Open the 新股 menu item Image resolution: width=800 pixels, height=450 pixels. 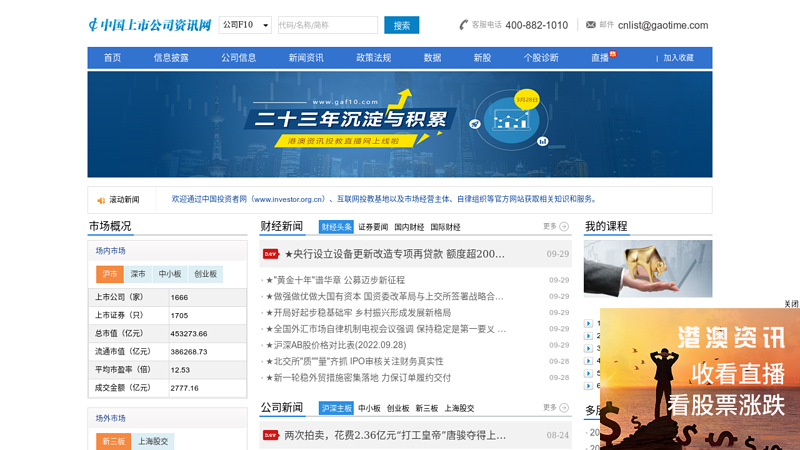(482, 58)
